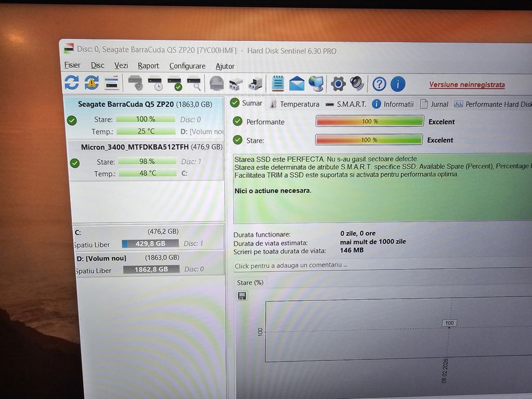532x399 pixels.
Task: Click the Versiune neinregistrata link
Action: click(467, 84)
